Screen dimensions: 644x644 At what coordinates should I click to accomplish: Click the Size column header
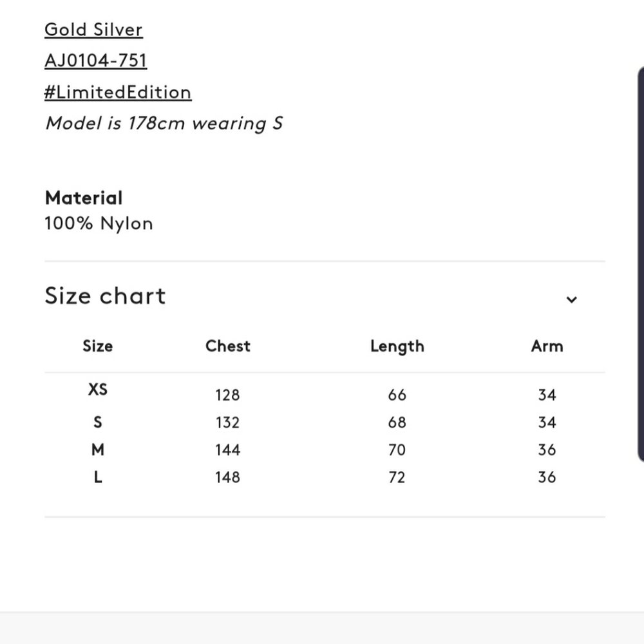point(98,346)
